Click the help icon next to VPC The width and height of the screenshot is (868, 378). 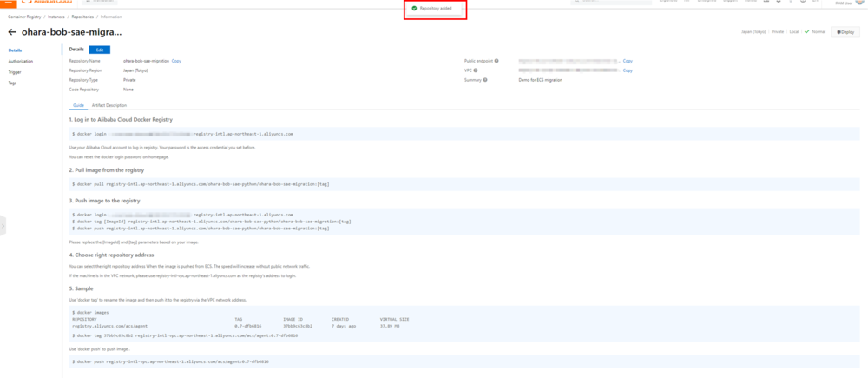(x=476, y=70)
